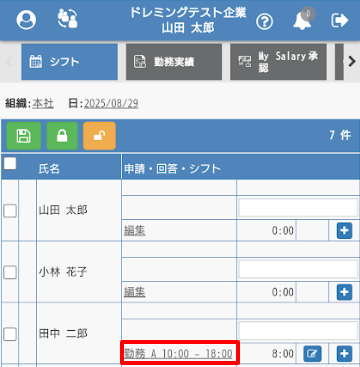Select the checkbox for 田中 二郎

click(10, 334)
